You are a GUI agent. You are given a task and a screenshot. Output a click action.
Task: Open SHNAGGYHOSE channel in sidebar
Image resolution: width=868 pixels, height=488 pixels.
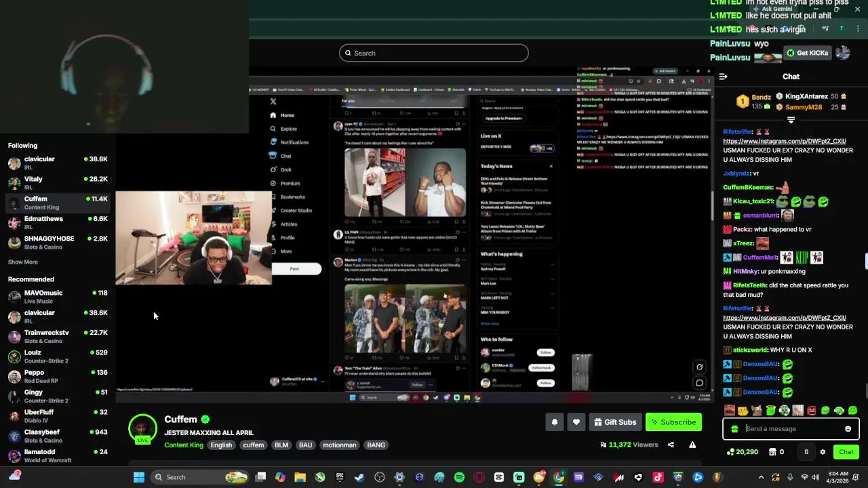58,242
